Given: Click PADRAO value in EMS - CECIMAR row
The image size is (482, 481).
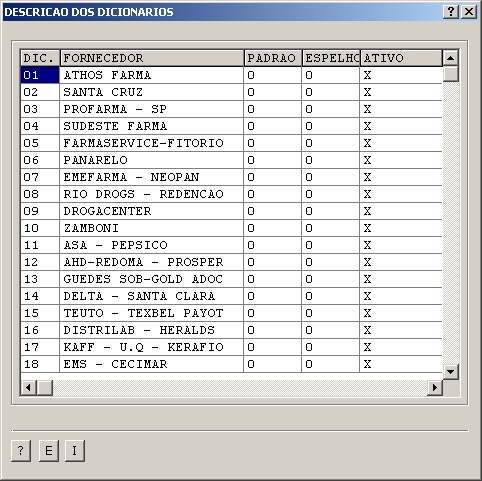Looking at the screenshot, I should click(x=273, y=364).
